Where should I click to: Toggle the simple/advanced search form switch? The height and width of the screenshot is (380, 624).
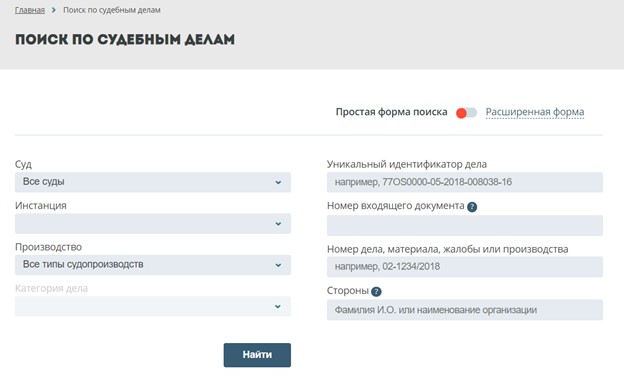[x=466, y=113]
